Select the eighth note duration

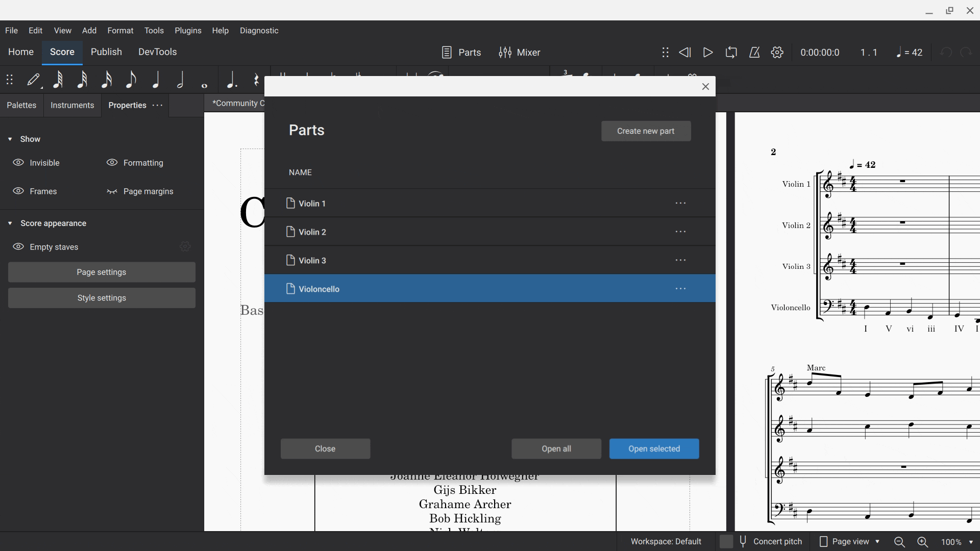point(131,80)
